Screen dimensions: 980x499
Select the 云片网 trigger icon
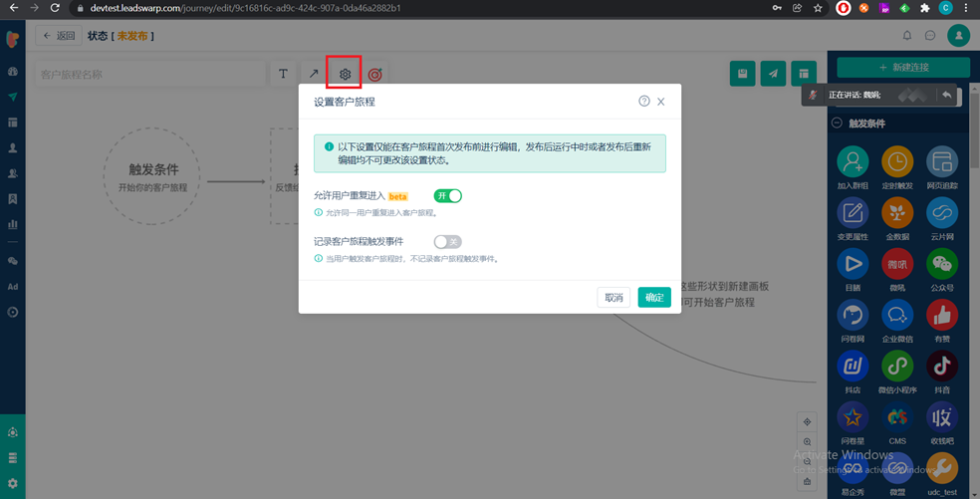(x=942, y=212)
